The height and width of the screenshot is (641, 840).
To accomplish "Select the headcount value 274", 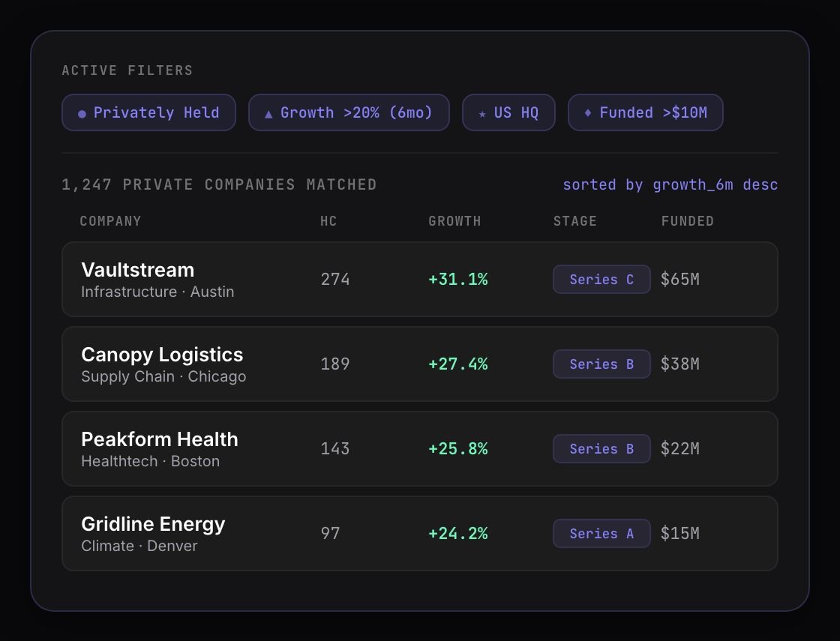I will pyautogui.click(x=334, y=279).
